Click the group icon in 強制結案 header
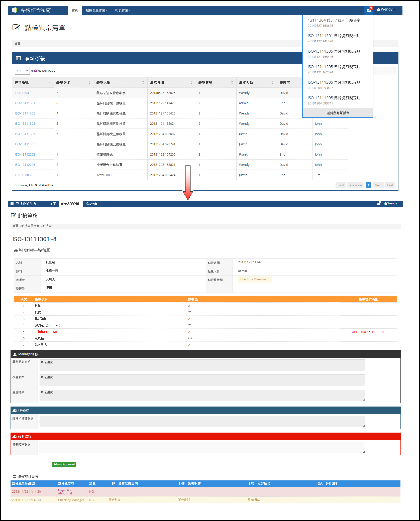Screen dimensions: 420x521 coord(15,436)
